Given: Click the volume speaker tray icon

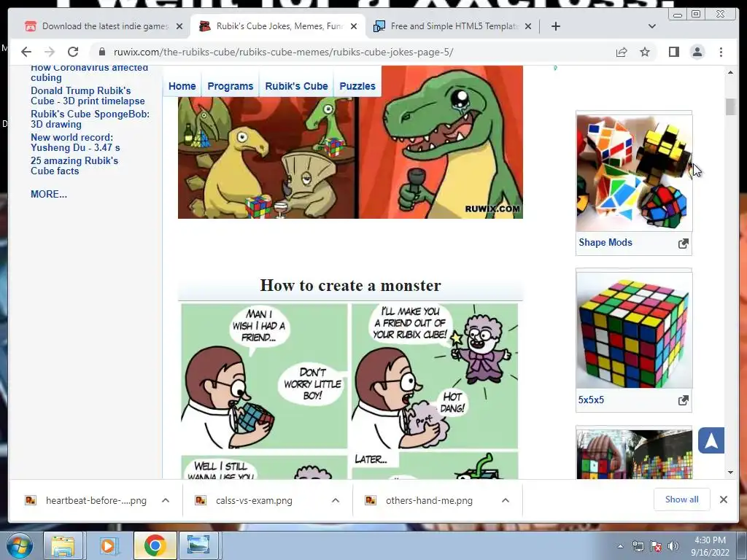Looking at the screenshot, I should click(x=673, y=546).
